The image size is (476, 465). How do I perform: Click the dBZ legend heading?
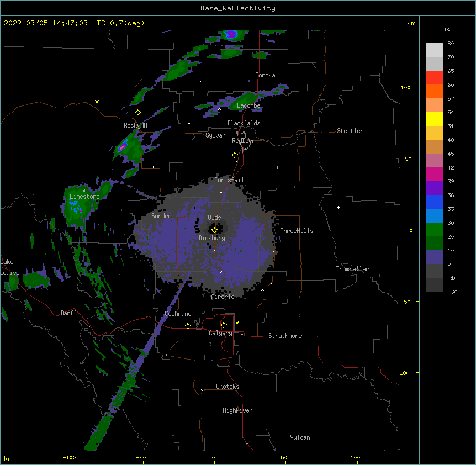pos(447,29)
